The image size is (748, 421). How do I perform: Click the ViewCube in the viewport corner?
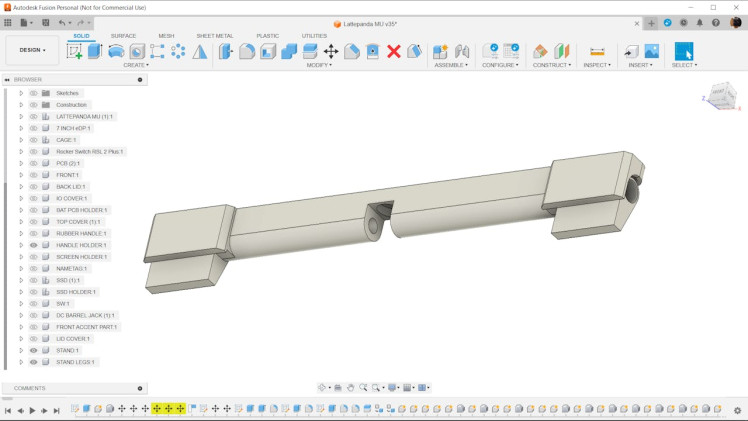click(720, 96)
